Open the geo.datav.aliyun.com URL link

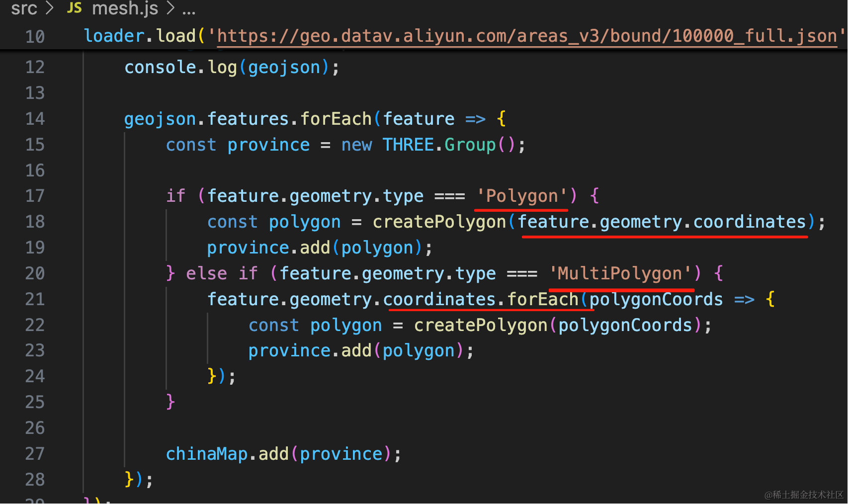(x=527, y=36)
